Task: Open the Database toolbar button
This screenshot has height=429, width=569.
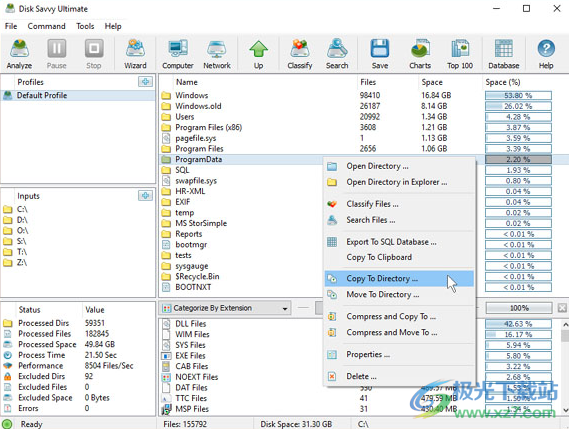Action: pyautogui.click(x=504, y=54)
